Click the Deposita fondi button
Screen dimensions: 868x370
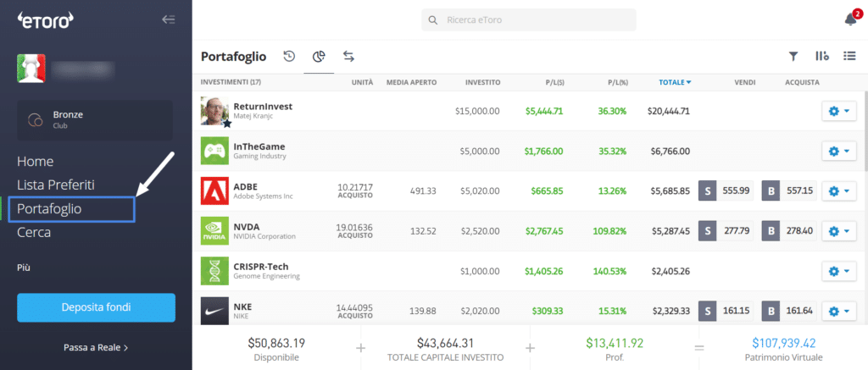[x=97, y=307]
